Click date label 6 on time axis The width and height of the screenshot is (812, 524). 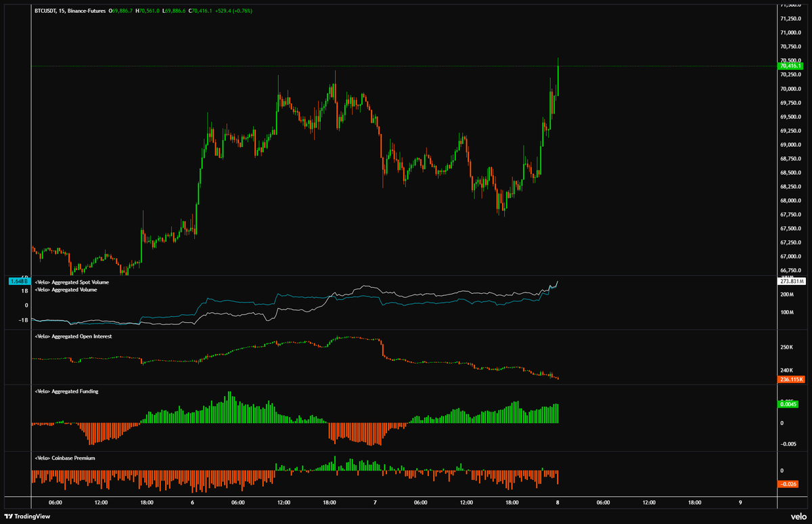(192, 502)
